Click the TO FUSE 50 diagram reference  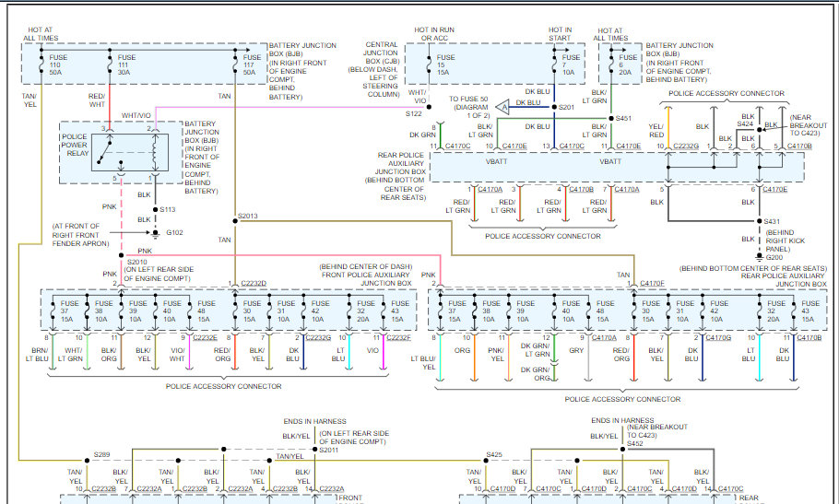pos(468,107)
